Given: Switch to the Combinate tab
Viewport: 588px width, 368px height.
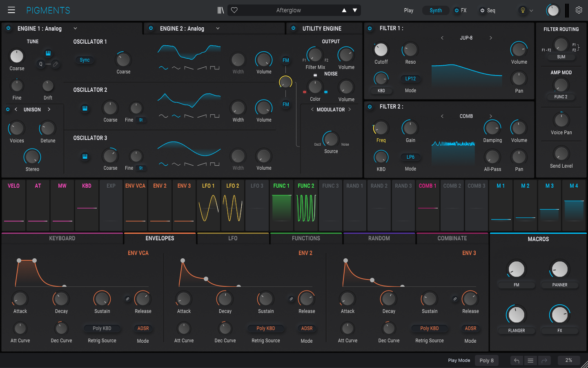Looking at the screenshot, I should [452, 238].
